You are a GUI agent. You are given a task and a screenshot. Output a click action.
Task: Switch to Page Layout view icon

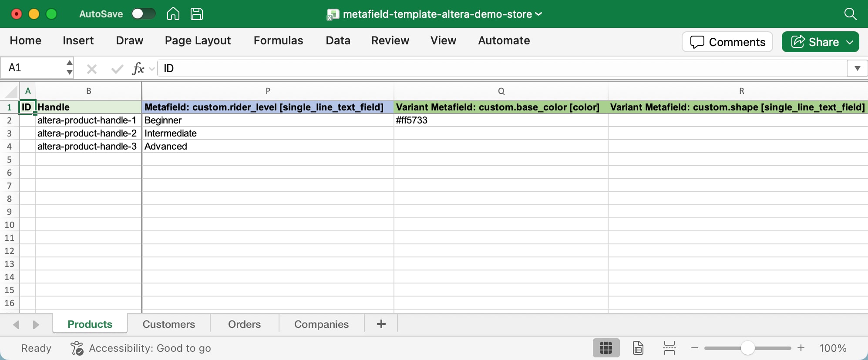638,348
